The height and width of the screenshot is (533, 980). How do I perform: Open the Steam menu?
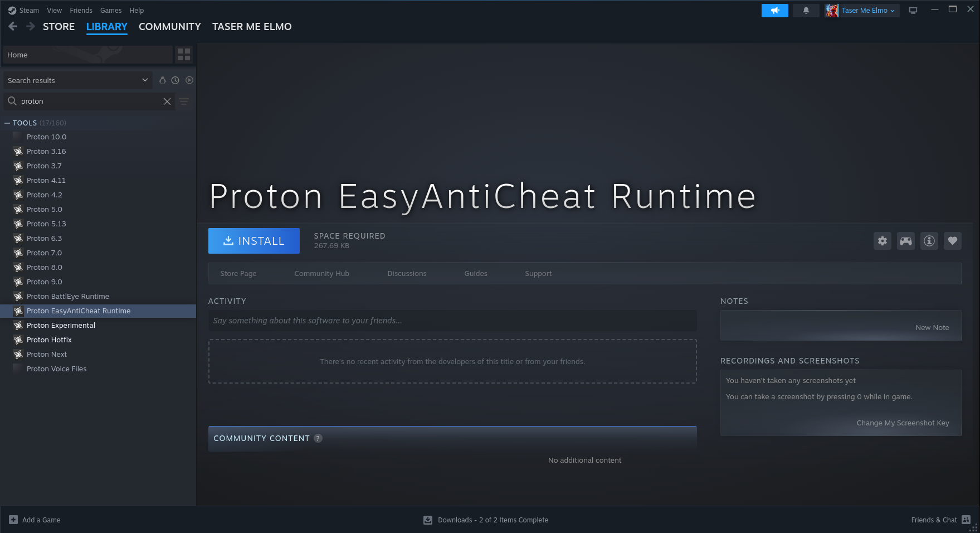29,11
